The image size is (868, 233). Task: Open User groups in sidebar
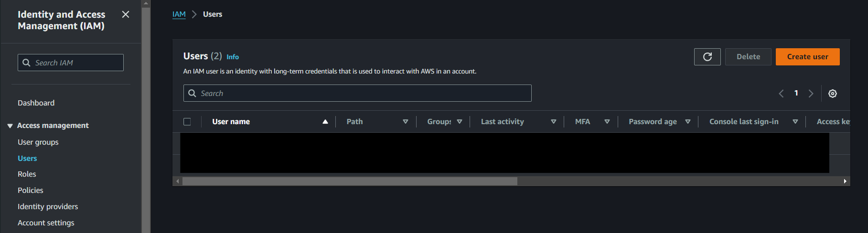[x=38, y=142]
